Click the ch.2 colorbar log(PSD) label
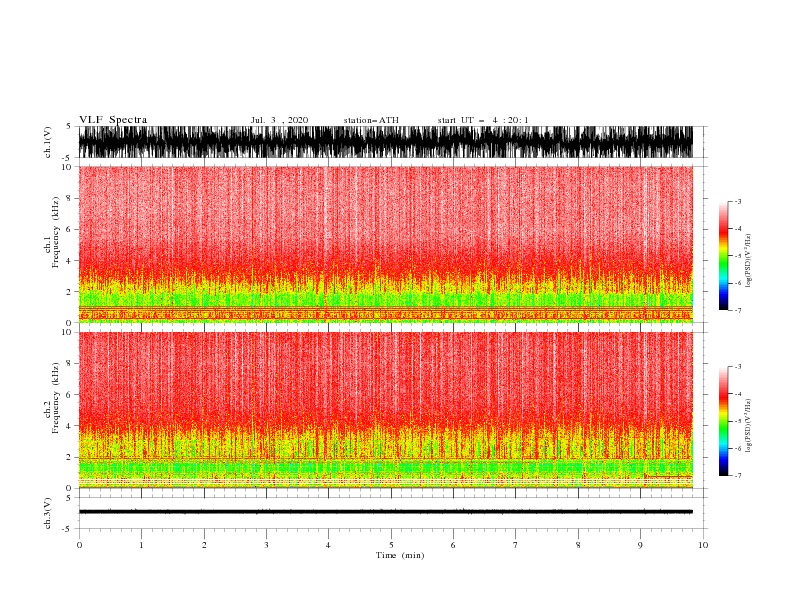 [749, 426]
